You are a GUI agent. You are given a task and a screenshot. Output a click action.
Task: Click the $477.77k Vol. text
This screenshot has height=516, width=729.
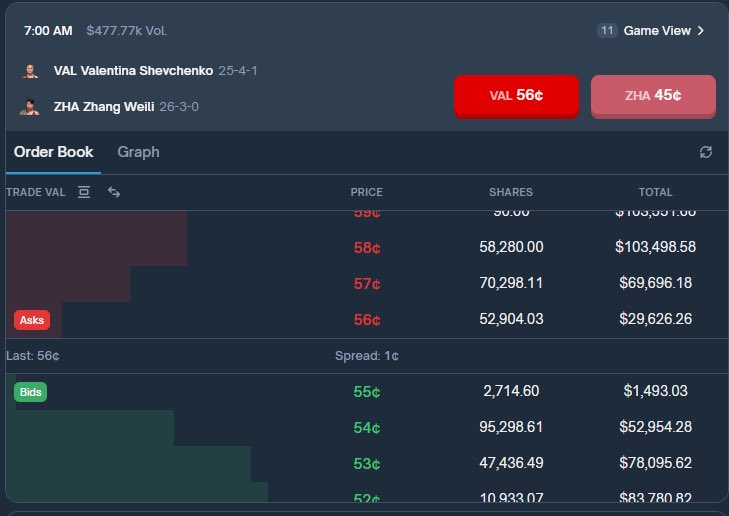tap(126, 31)
